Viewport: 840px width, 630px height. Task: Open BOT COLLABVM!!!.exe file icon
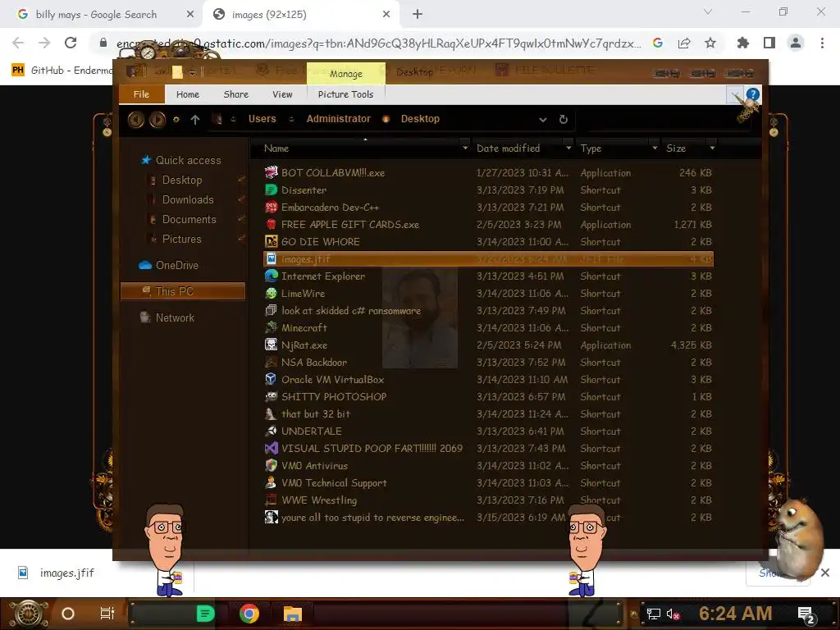(x=271, y=172)
